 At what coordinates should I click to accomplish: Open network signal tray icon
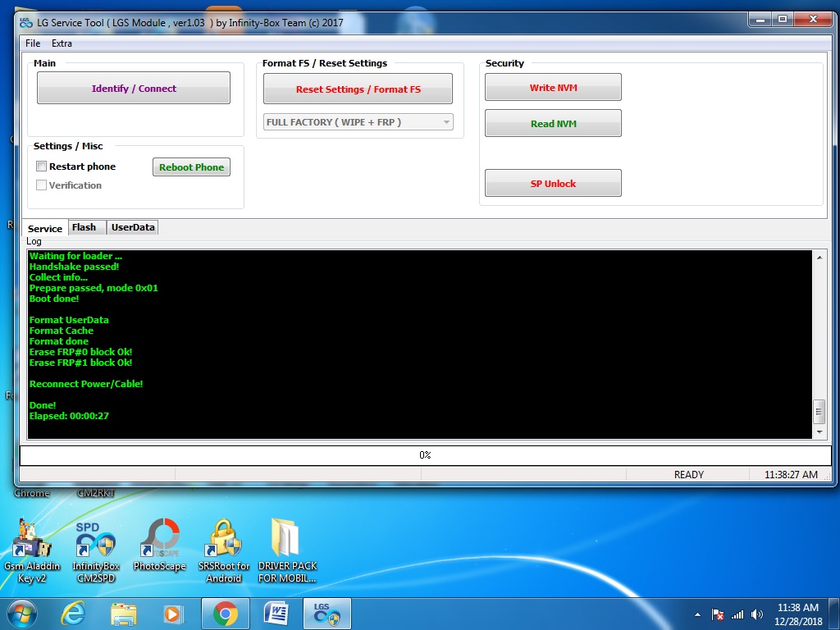point(737,614)
